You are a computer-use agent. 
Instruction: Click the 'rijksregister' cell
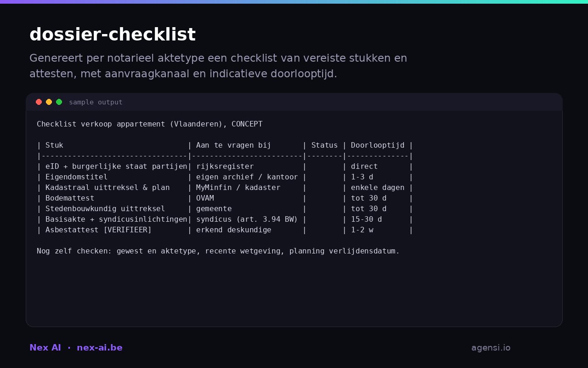tap(225, 167)
